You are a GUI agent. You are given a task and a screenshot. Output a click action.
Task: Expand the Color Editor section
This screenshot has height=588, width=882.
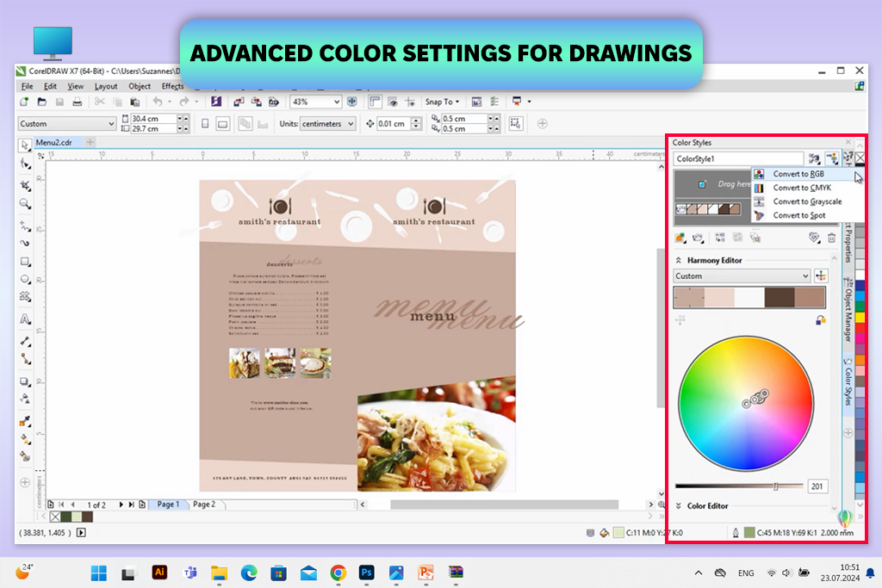pyautogui.click(x=679, y=506)
